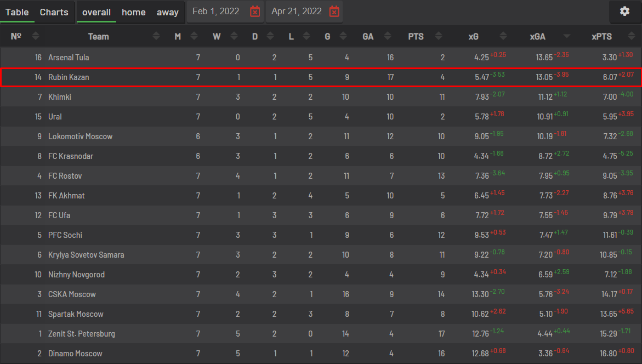Toggle the xGA descending sort arrow
Viewport: 642px width, 364px height.
click(x=567, y=36)
